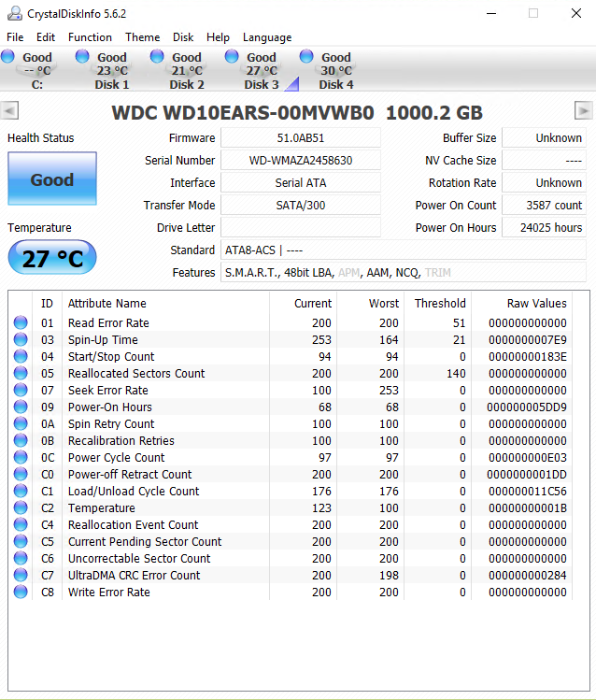Click the Power On Count 3587 count field
This screenshot has height=700, width=596.
[x=545, y=205]
